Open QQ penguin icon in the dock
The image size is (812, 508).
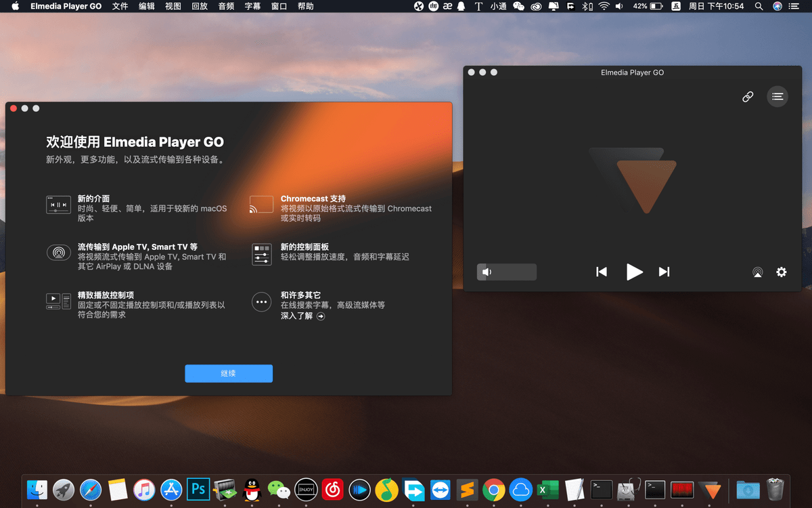coord(252,489)
